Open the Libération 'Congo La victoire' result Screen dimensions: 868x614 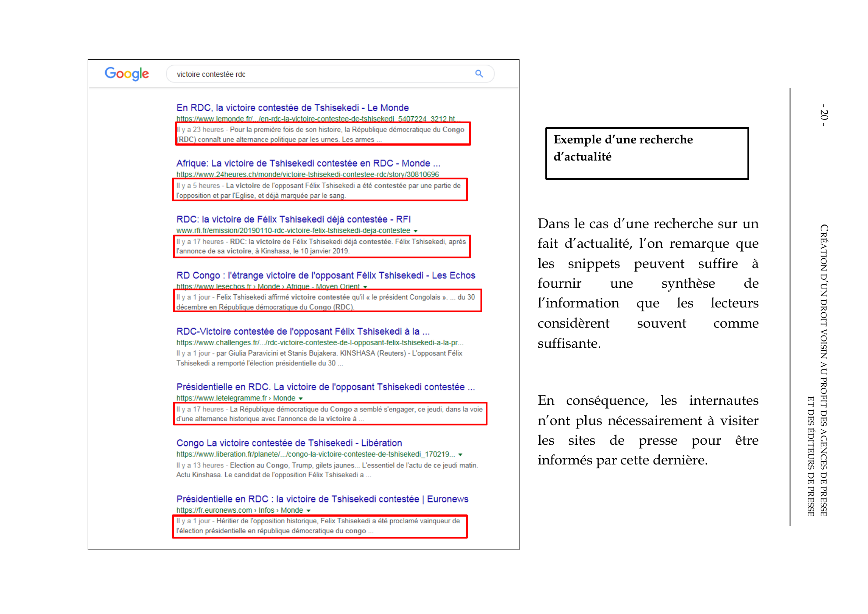pos(289,443)
